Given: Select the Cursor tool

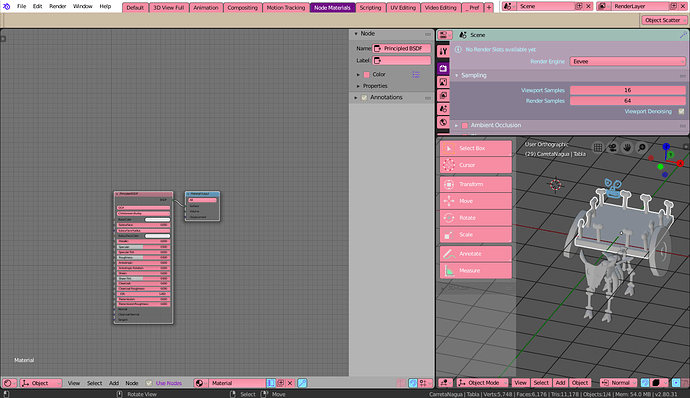Looking at the screenshot, I should (x=476, y=165).
